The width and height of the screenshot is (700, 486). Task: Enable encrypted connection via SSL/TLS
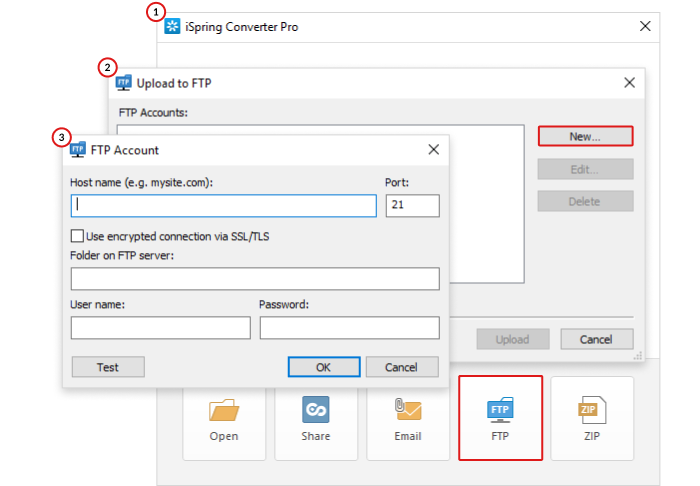point(77,236)
